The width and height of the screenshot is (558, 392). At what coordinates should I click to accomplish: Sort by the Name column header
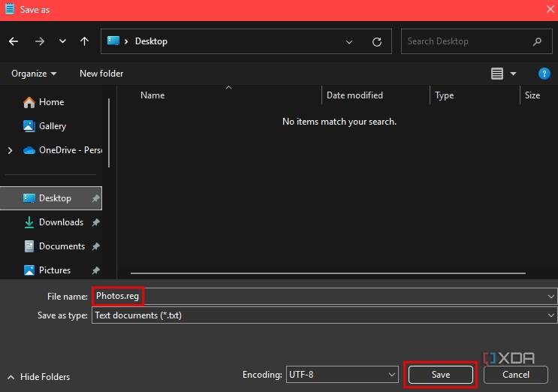click(x=152, y=95)
